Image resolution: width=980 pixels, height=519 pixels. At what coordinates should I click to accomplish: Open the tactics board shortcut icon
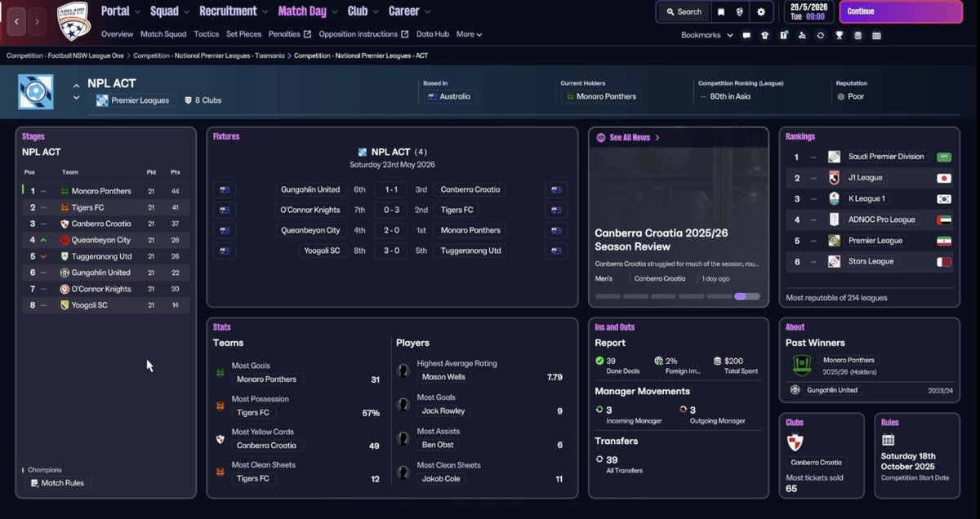coord(783,35)
